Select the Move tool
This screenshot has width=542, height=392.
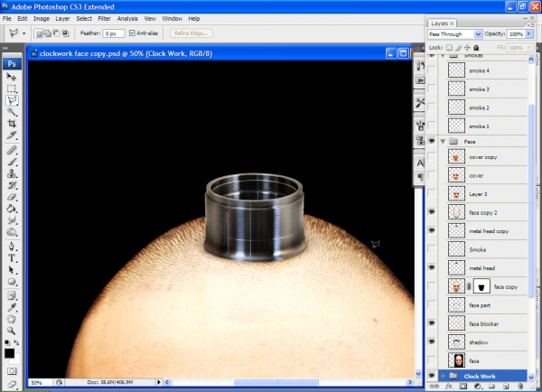pyautogui.click(x=12, y=77)
